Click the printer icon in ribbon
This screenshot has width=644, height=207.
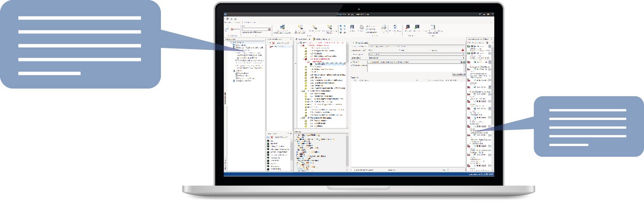click(x=383, y=28)
